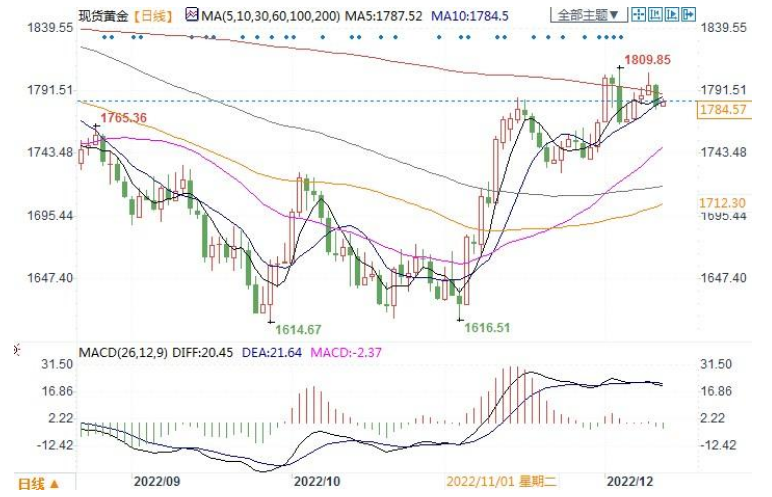772x497 pixels.
Task: Click the MA(5,10,30,60,100,200) label
Action: (270, 16)
